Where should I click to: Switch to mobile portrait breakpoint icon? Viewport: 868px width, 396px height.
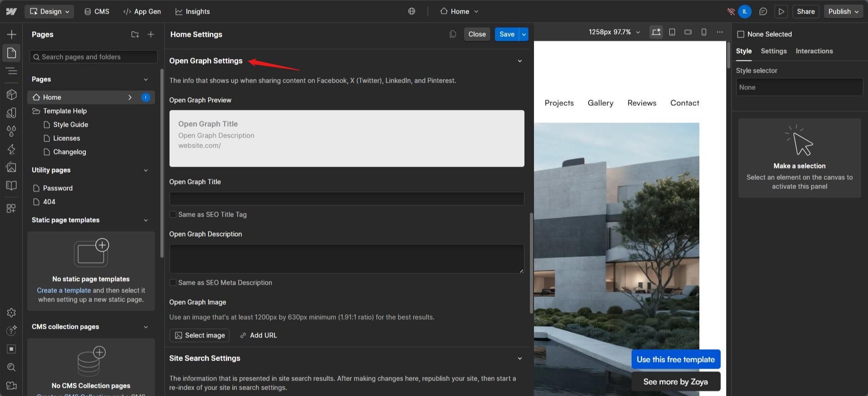[x=704, y=32]
